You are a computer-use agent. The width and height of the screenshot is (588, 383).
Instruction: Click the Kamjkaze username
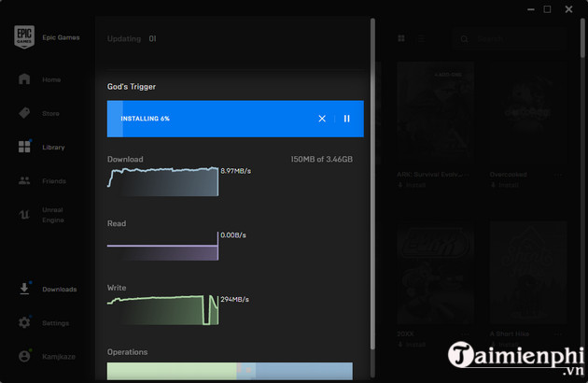point(59,357)
